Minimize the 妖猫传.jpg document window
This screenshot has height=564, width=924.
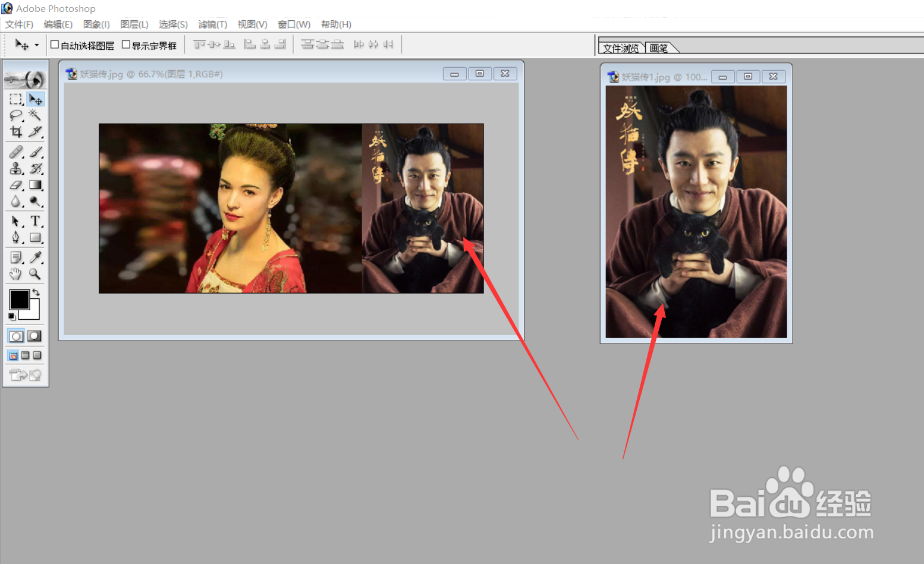[454, 74]
